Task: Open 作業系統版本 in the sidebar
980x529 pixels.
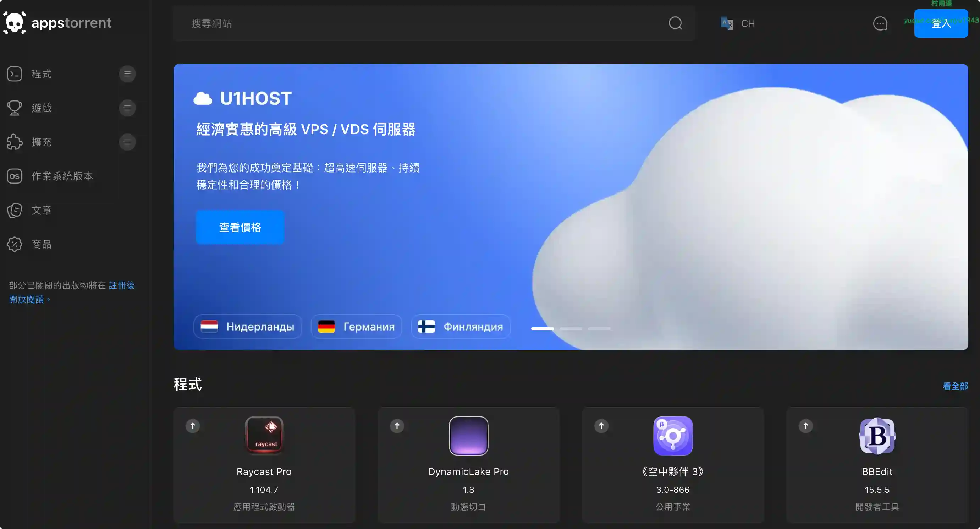Action: [x=62, y=176]
